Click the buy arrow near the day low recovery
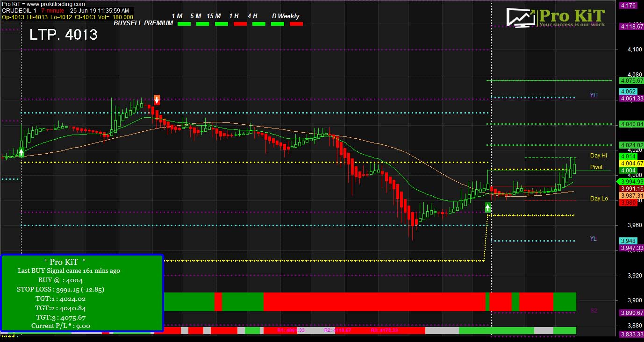Screen dimensions: 644x342 tap(487, 207)
